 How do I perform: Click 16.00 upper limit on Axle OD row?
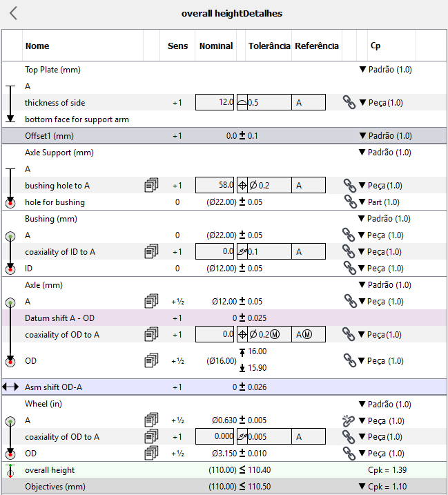(257, 351)
